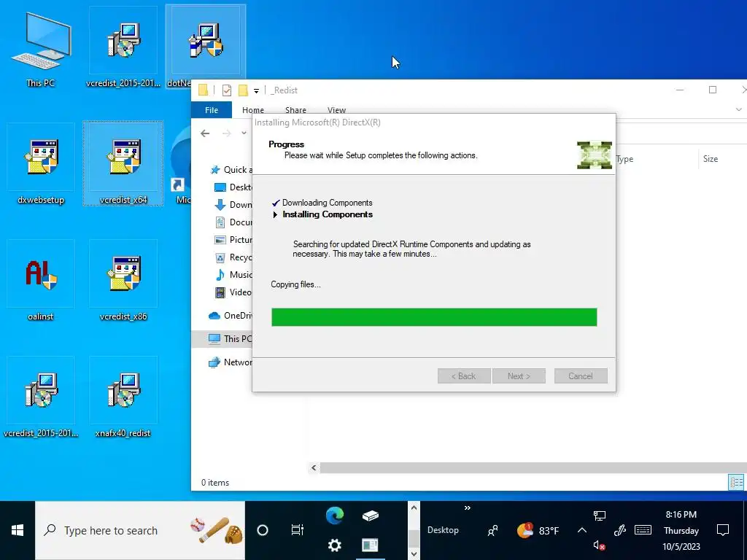Screen dimensions: 747x560
Task: Click the horizontal scrollbar in Explorer
Action: (x=533, y=468)
